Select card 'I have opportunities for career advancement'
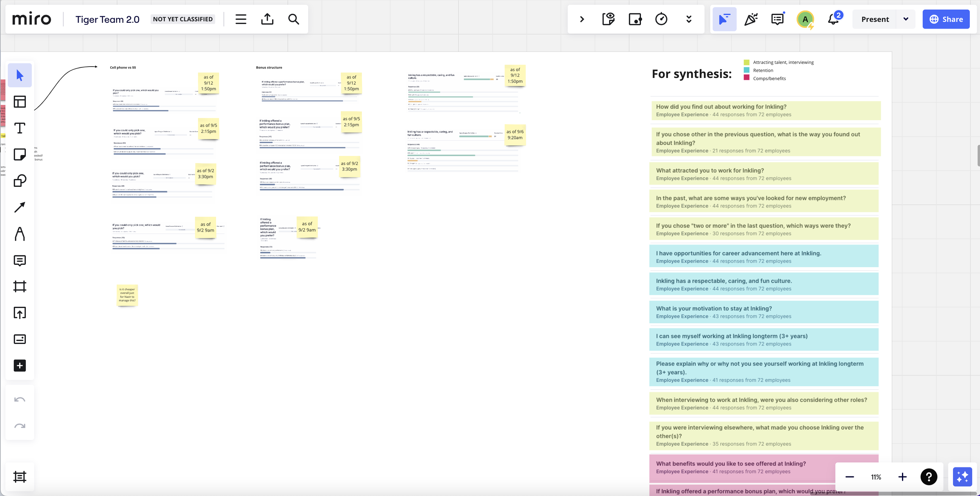 [764, 257]
